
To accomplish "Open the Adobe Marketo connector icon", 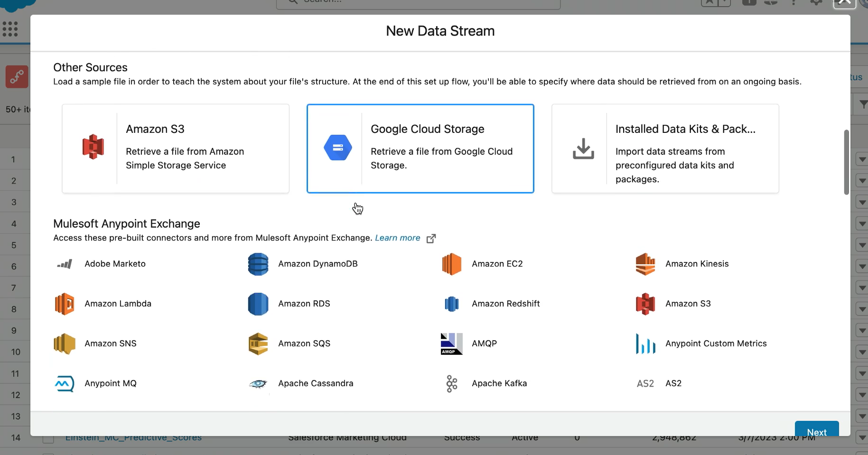I will coord(65,264).
